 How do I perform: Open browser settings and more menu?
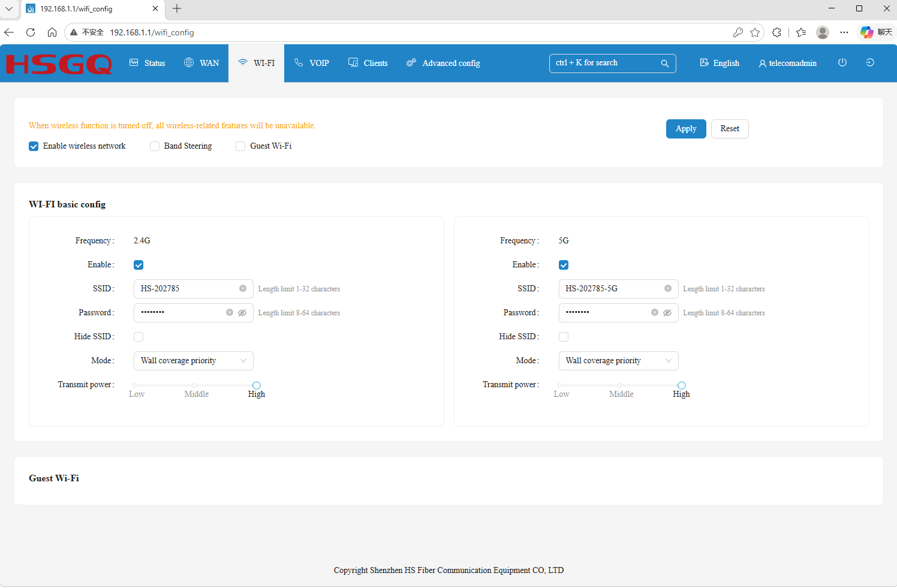pos(844,32)
